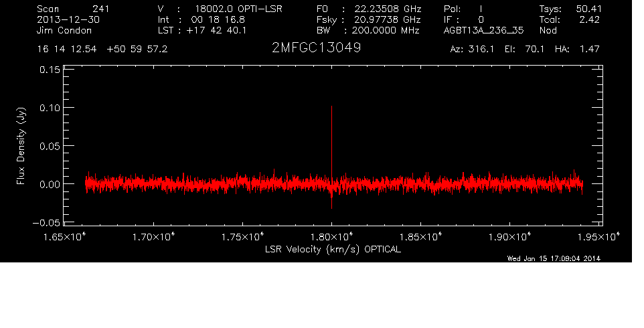Click the 0.15 y-axis tick label
The height and width of the screenshot is (328, 644).
[x=50, y=70]
